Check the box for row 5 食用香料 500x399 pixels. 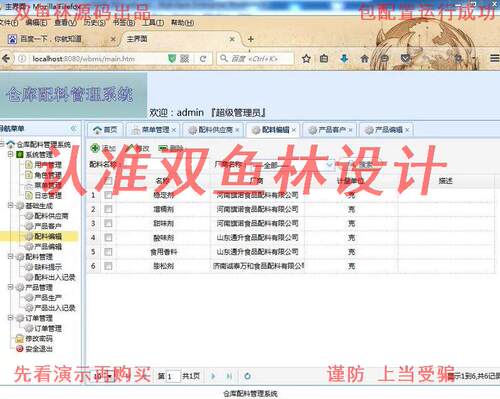(x=108, y=252)
